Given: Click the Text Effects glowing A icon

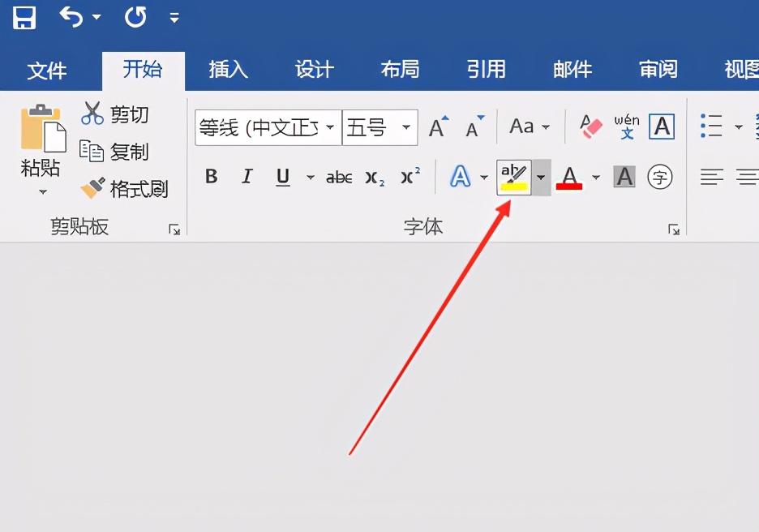Looking at the screenshot, I should tap(461, 177).
